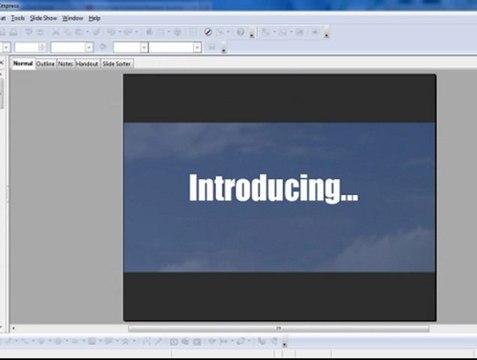Screen dimensions: 477x360
Task: Click the Insert Table icon
Action: (x=161, y=32)
